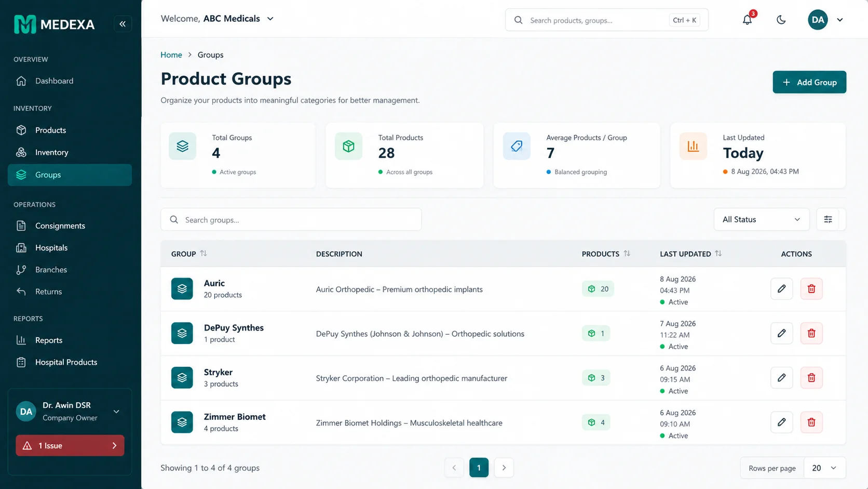Open the table filter settings icon
Viewport: 868px width, 489px height.
[828, 219]
